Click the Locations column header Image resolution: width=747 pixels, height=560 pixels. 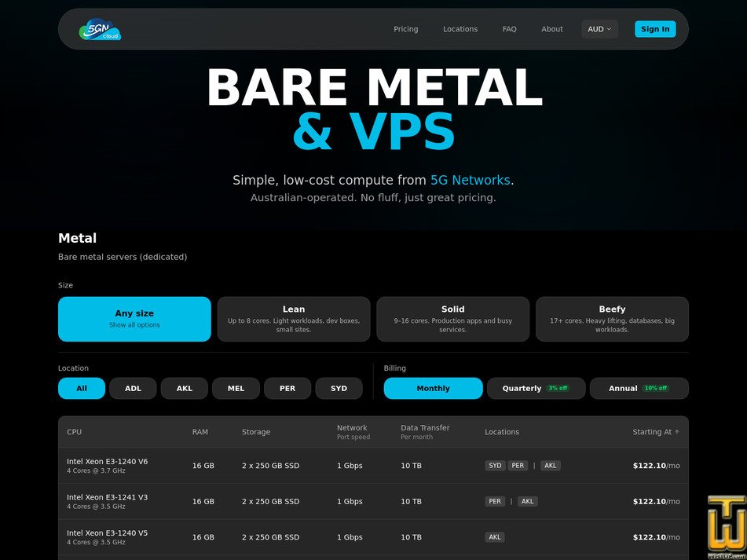(x=502, y=432)
